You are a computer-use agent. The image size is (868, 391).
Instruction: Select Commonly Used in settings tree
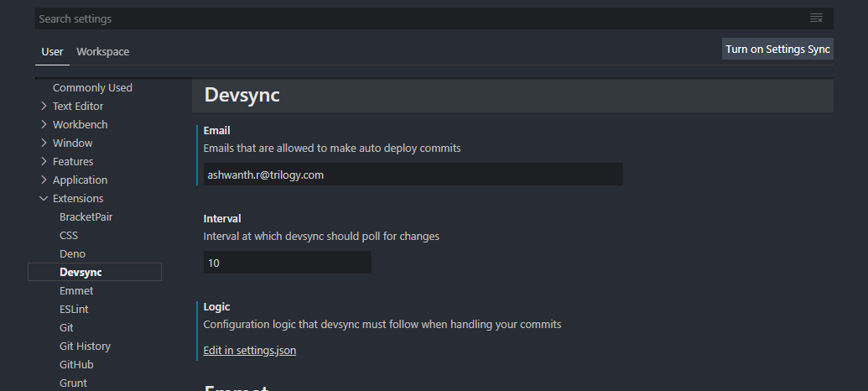pos(92,87)
